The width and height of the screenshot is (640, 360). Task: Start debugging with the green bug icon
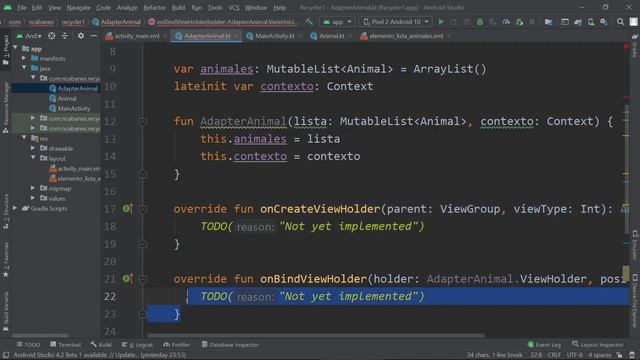point(480,22)
